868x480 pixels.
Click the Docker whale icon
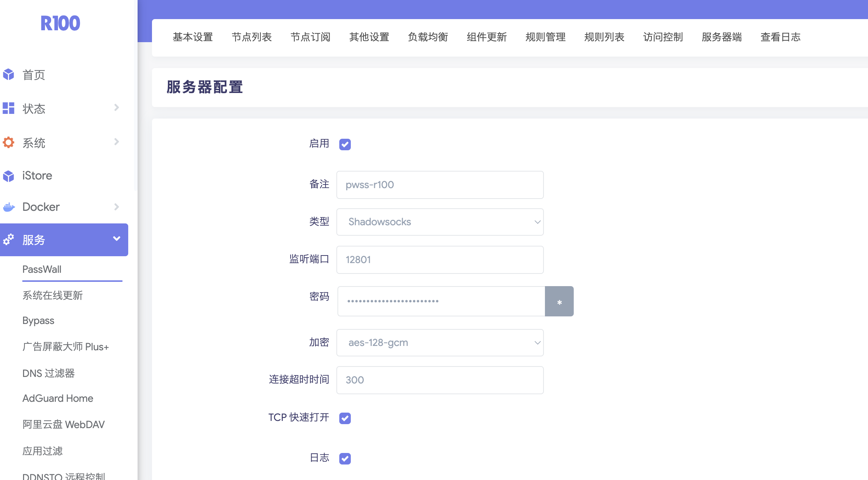click(9, 207)
